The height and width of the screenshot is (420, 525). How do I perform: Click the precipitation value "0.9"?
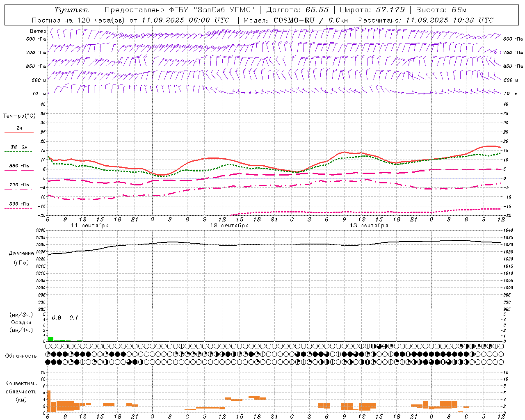(x=56, y=318)
